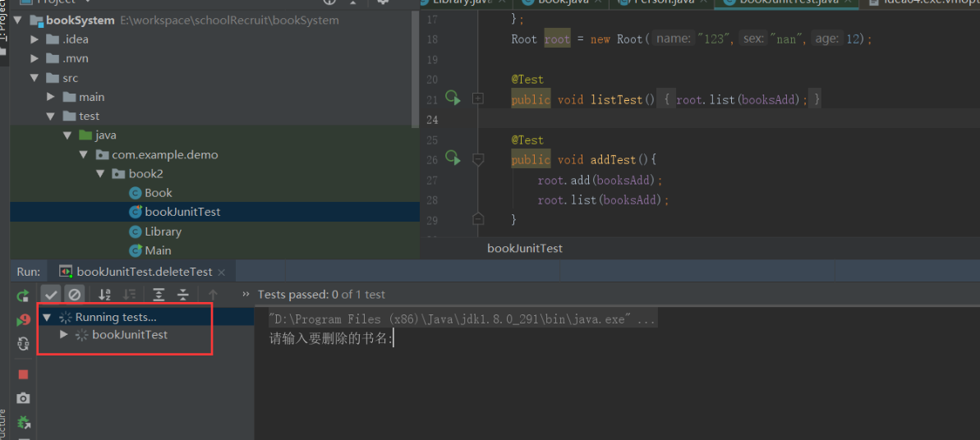Toggle Show Ignored tests button
The width and height of the screenshot is (980, 440).
(x=75, y=295)
